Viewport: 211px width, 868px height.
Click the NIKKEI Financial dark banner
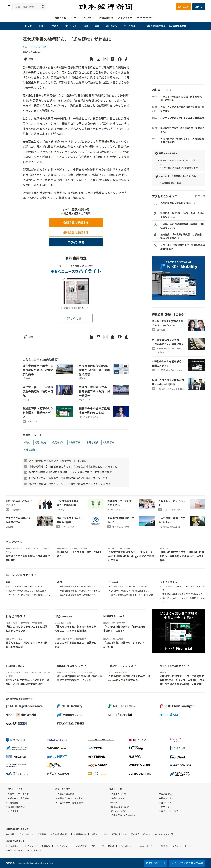[179, 631]
